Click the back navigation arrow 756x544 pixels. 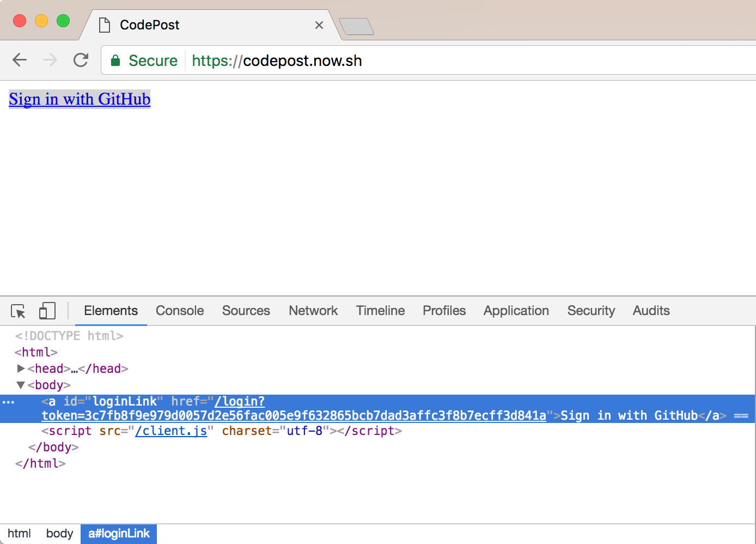[19, 60]
